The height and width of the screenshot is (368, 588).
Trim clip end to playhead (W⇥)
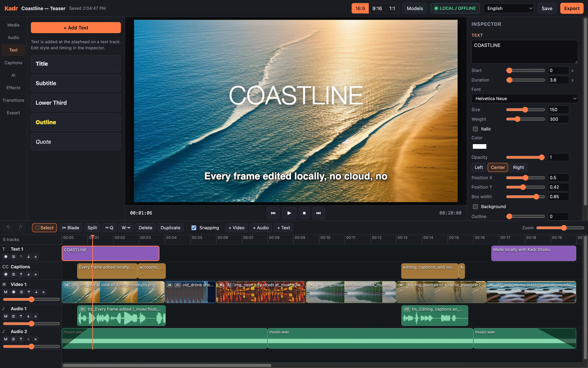[126, 228]
